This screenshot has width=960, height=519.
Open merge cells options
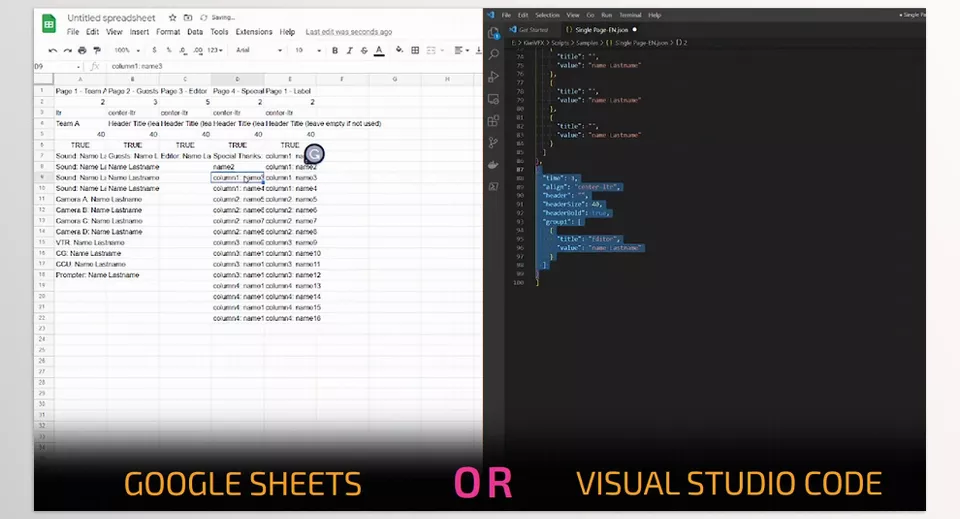(x=434, y=50)
